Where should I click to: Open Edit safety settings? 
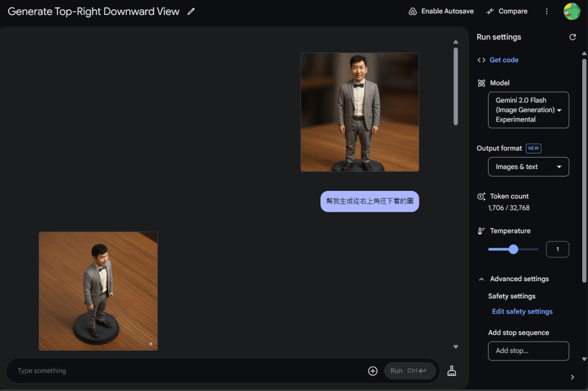[522, 312]
